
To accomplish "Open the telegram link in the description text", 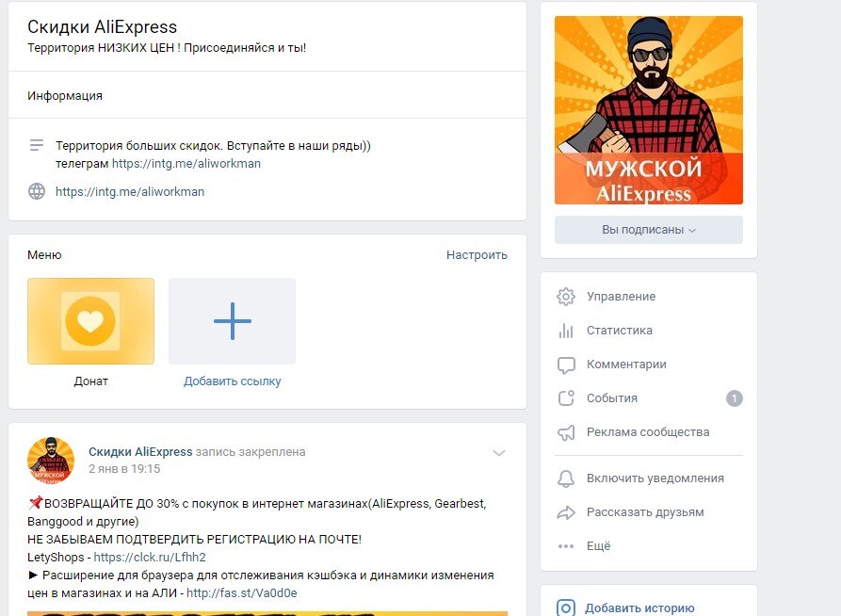I will (x=186, y=163).
